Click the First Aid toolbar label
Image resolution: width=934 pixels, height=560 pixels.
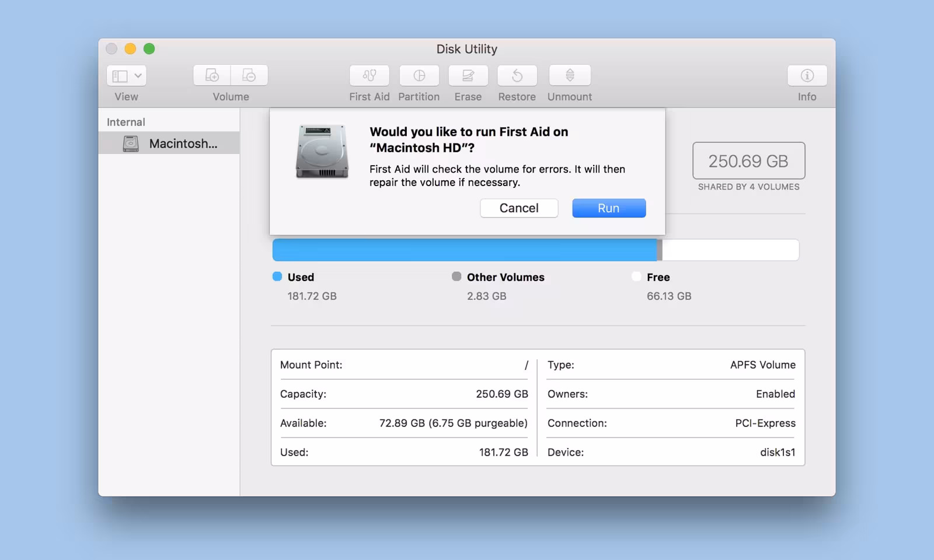pos(370,97)
